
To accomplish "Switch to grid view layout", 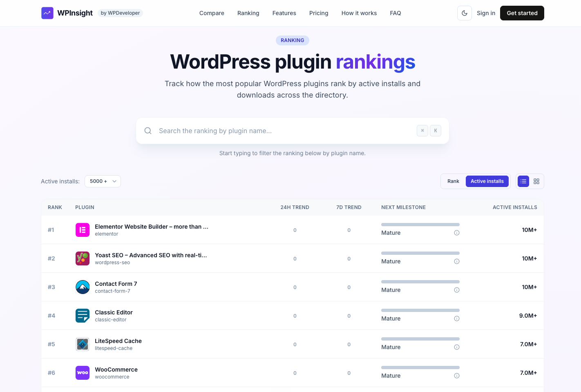I will pos(536,181).
